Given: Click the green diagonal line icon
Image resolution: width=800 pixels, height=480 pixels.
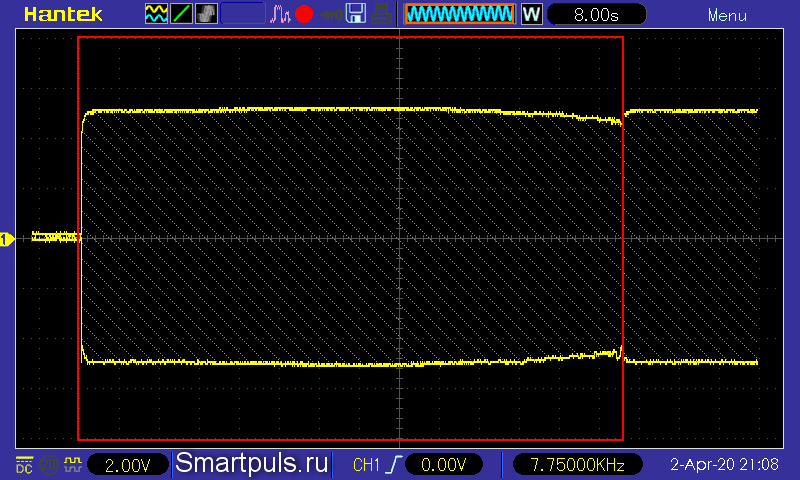Looking at the screenshot, I should coord(181,14).
